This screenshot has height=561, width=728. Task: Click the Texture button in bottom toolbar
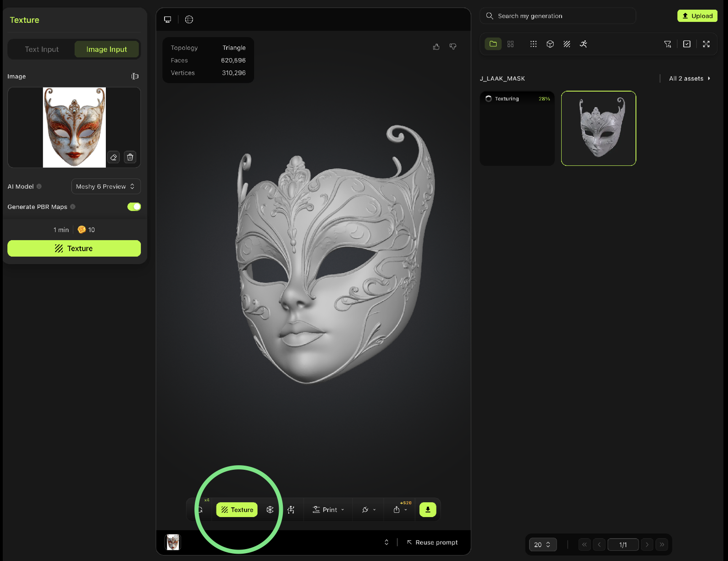tap(237, 510)
